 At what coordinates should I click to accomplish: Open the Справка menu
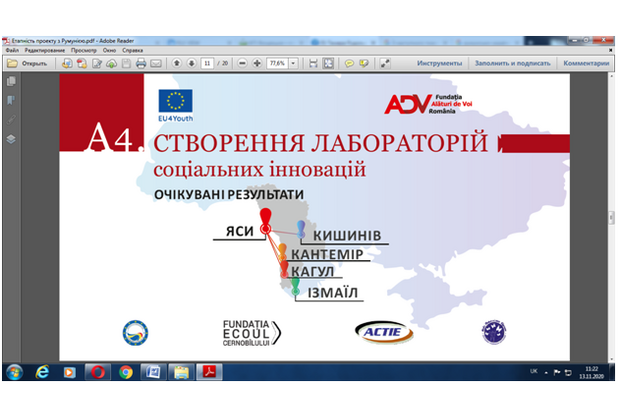(132, 51)
